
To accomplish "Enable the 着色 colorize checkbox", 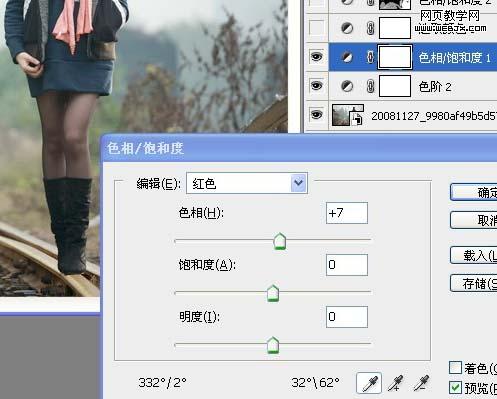I will point(455,368).
